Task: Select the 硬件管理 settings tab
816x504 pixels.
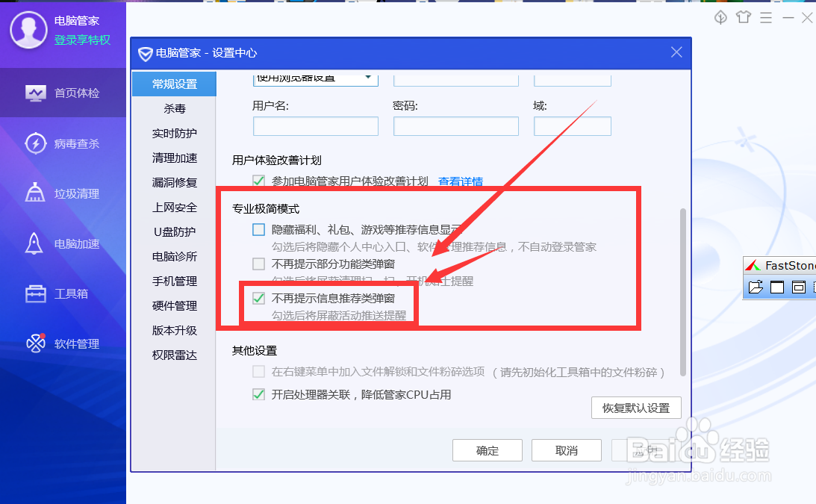Action: coord(175,305)
